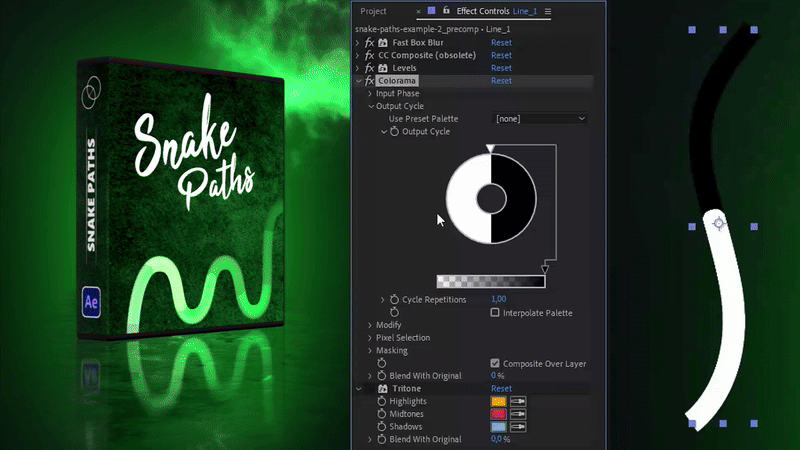Open the Effect Controls panel menu
The height and width of the screenshot is (450, 800).
tap(548, 11)
